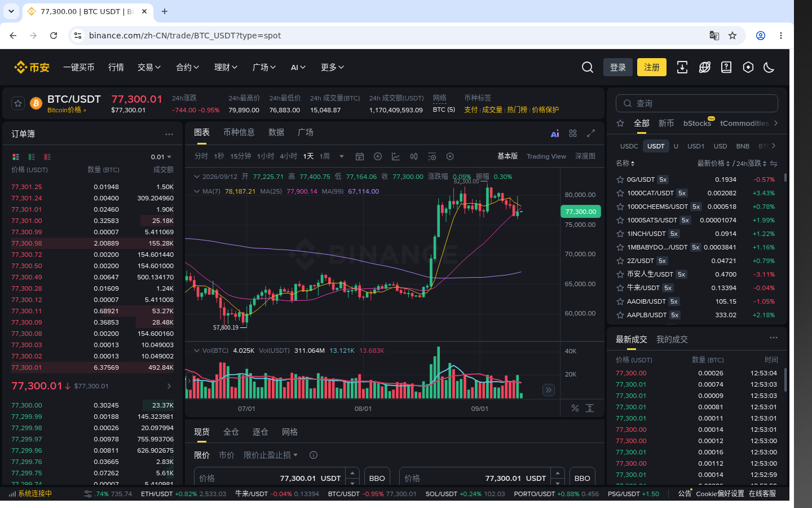Collapse the MA(7) indicator row chevron
This screenshot has height=508, width=812.
click(197, 191)
